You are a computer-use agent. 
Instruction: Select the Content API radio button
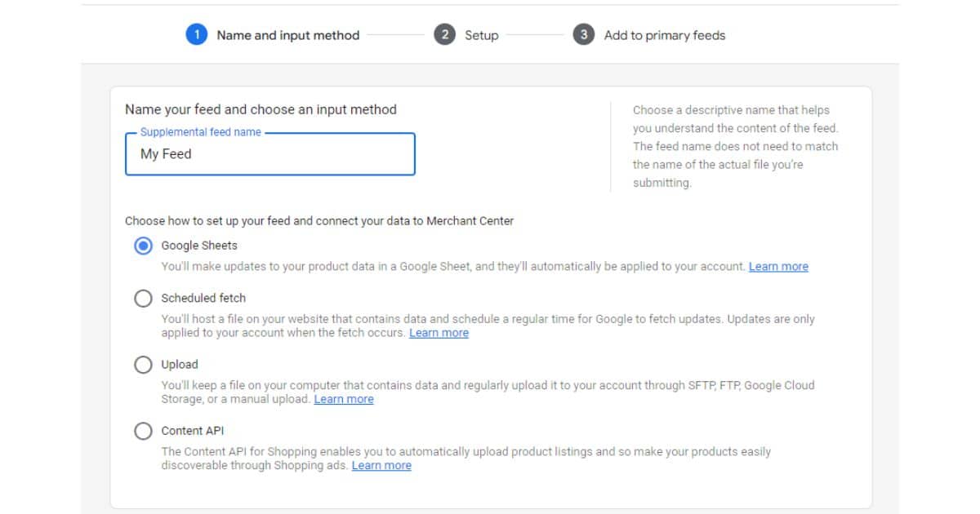pos(144,431)
